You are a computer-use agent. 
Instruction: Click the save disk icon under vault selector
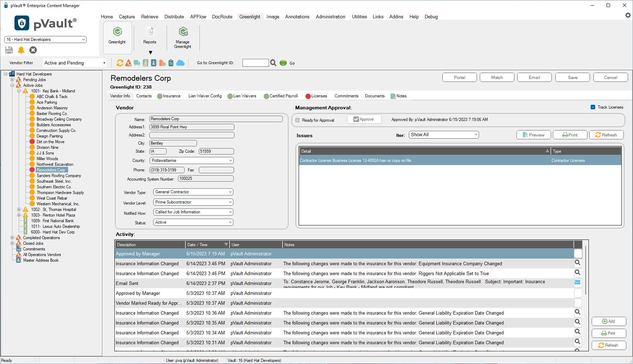click(9, 50)
